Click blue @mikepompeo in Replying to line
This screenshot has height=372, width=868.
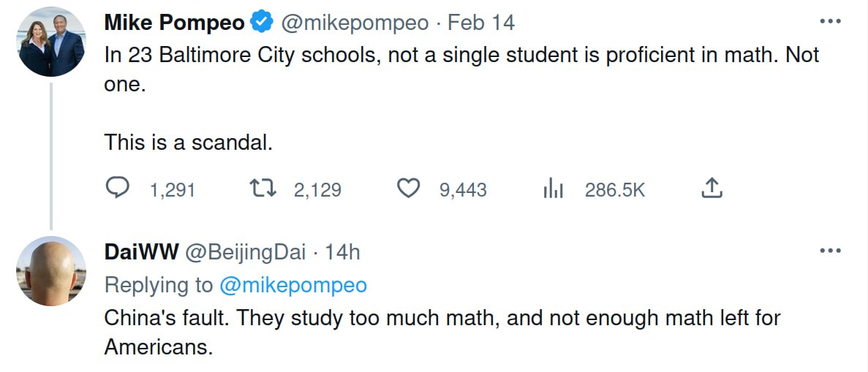click(x=293, y=285)
